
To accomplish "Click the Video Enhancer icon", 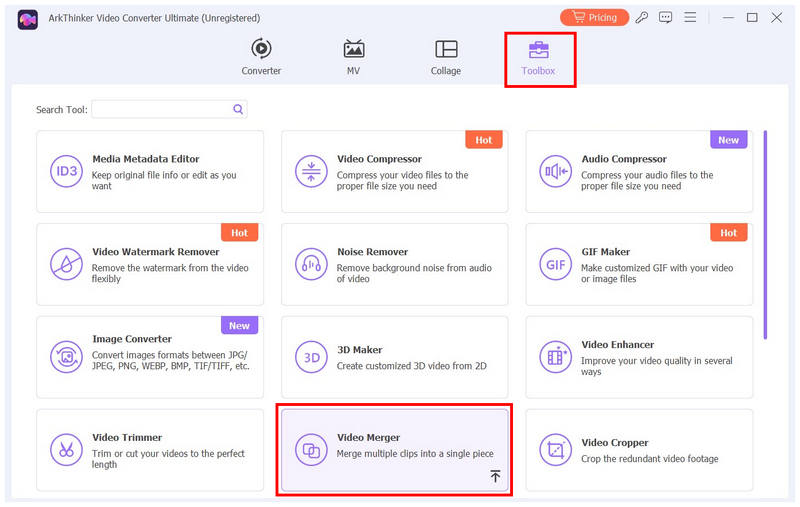I will tap(556, 357).
